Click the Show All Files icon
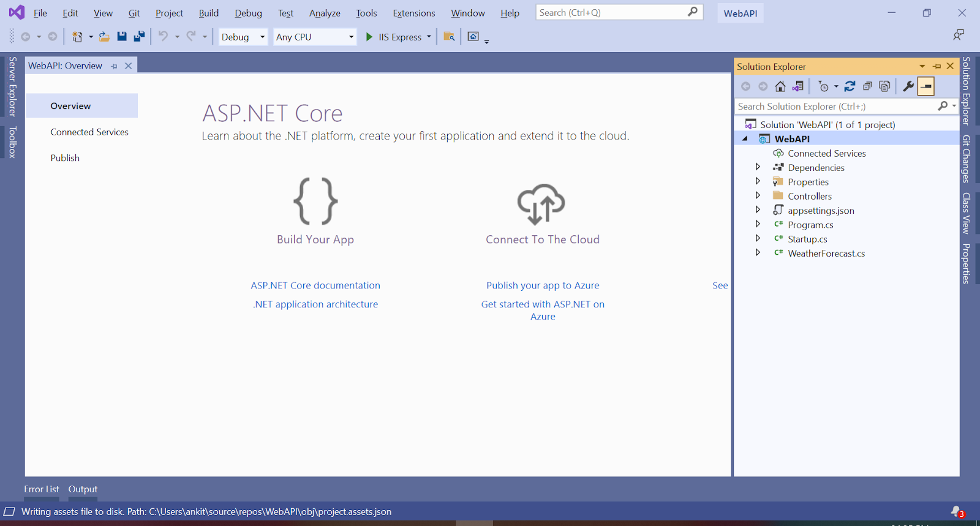Screen dimensions: 980x526 [x=884, y=86]
